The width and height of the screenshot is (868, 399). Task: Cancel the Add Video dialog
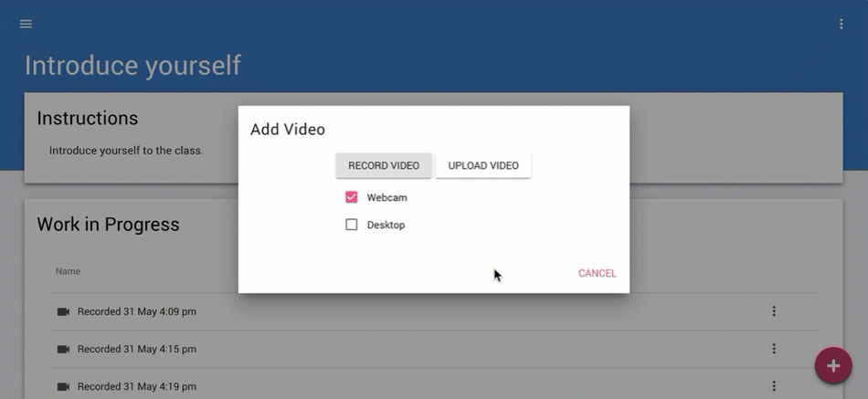coord(597,273)
